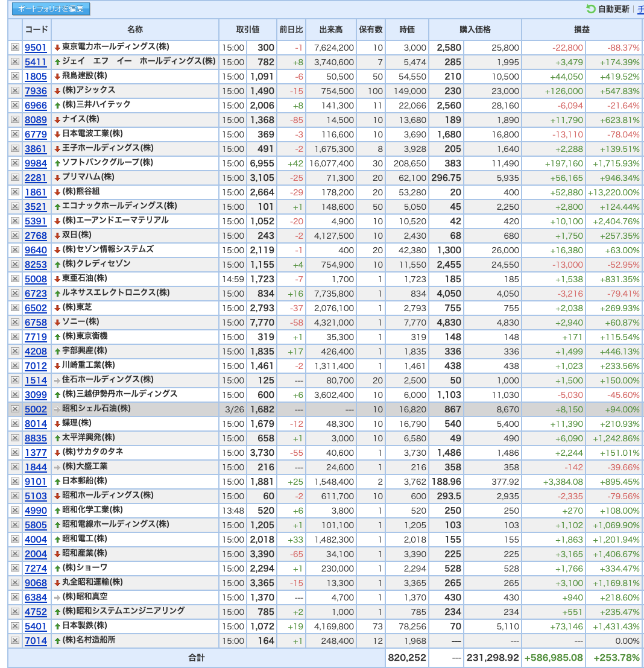Click the 自動更新 refresh icon

coord(591,9)
